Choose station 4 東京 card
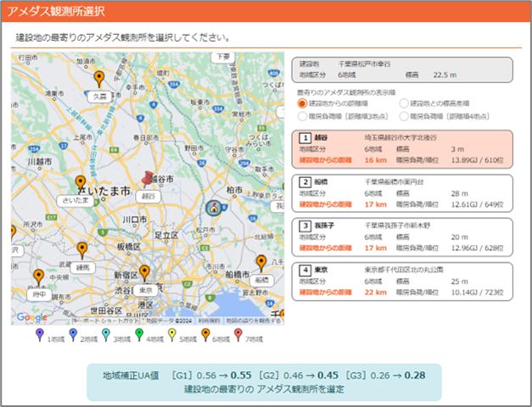The image size is (532, 407). click(x=402, y=282)
